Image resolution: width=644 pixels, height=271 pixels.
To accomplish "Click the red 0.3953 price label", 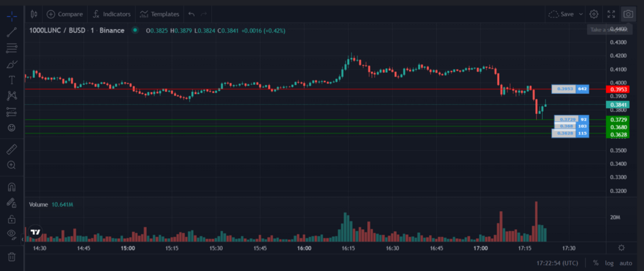I will click(x=618, y=89).
